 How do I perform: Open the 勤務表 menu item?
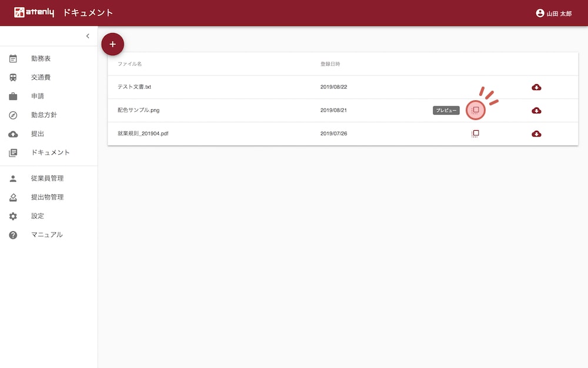click(41, 59)
